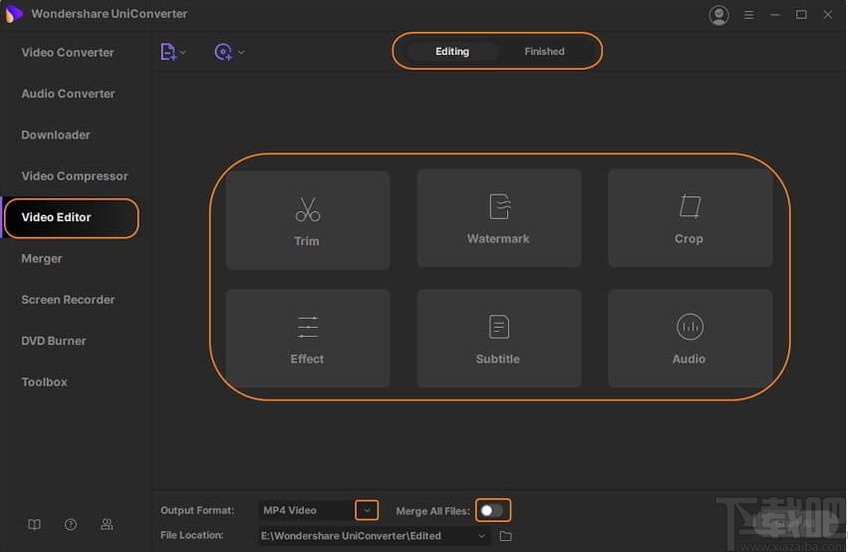Select Audio Converter in the sidebar

click(68, 94)
